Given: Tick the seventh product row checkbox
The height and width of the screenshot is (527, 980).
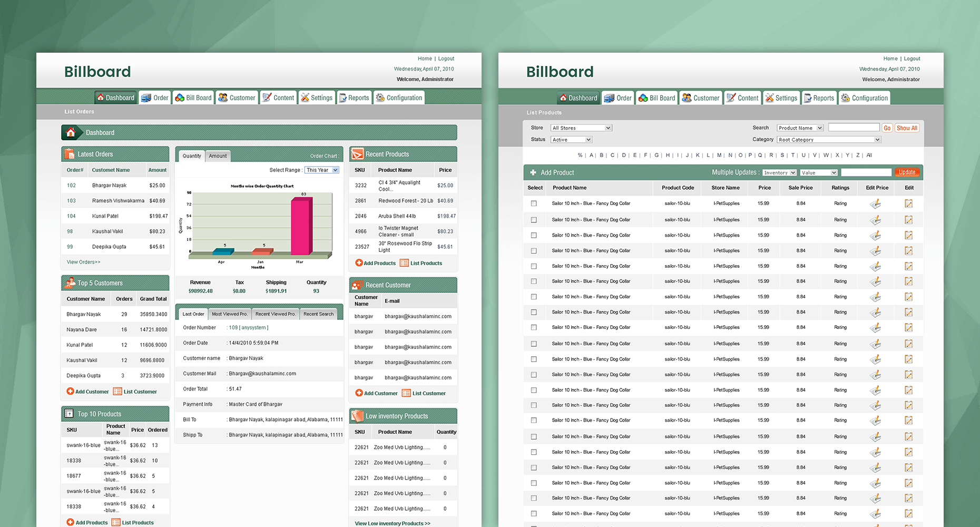Looking at the screenshot, I should click(x=534, y=297).
